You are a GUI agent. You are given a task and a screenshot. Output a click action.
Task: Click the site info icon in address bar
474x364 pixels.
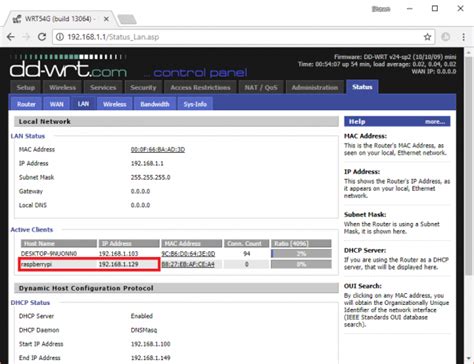[60, 37]
